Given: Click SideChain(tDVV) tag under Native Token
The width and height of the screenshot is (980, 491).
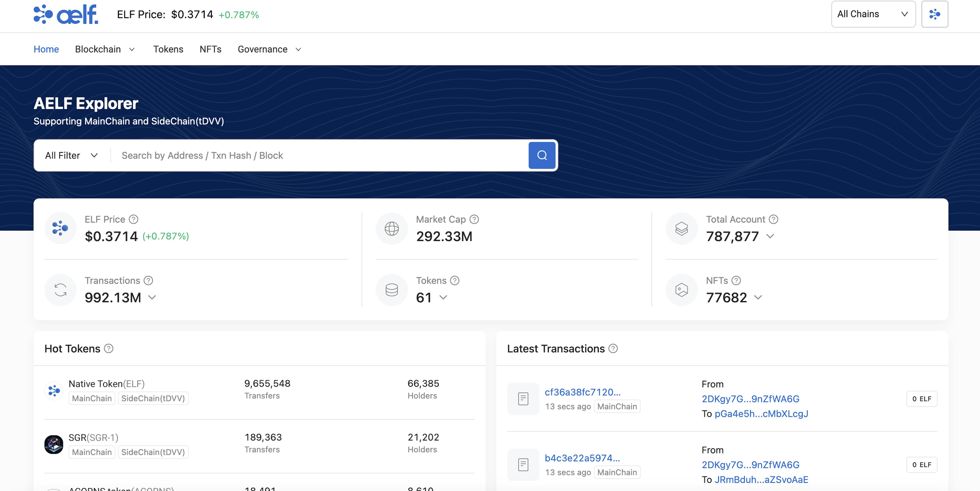Looking at the screenshot, I should click(x=153, y=398).
